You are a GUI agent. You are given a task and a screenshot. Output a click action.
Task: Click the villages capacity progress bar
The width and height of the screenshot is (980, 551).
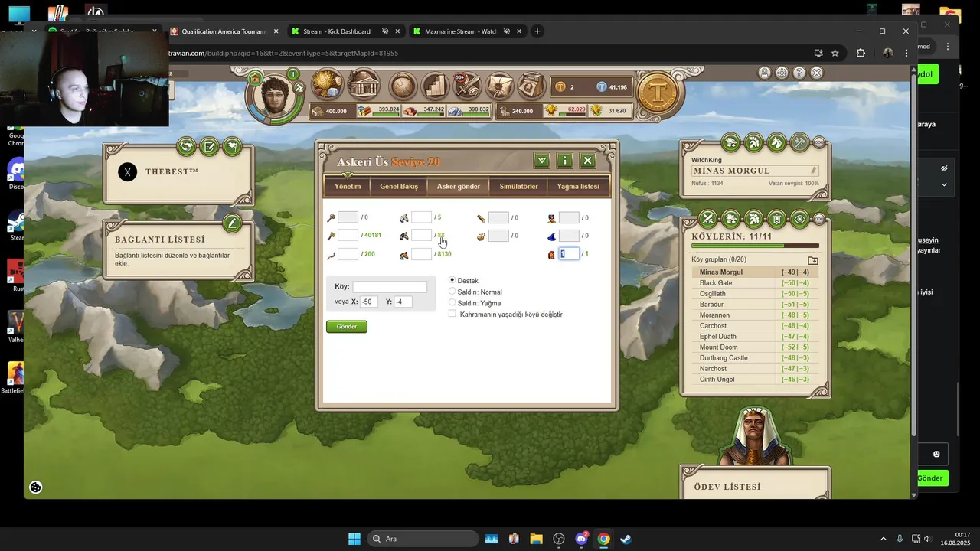click(755, 246)
